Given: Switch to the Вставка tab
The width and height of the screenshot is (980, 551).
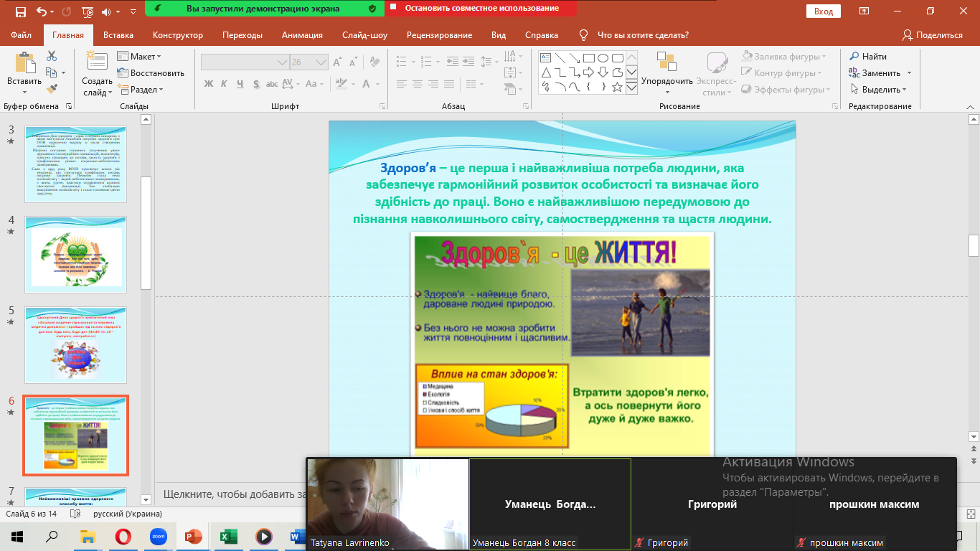Looking at the screenshot, I should [x=118, y=35].
